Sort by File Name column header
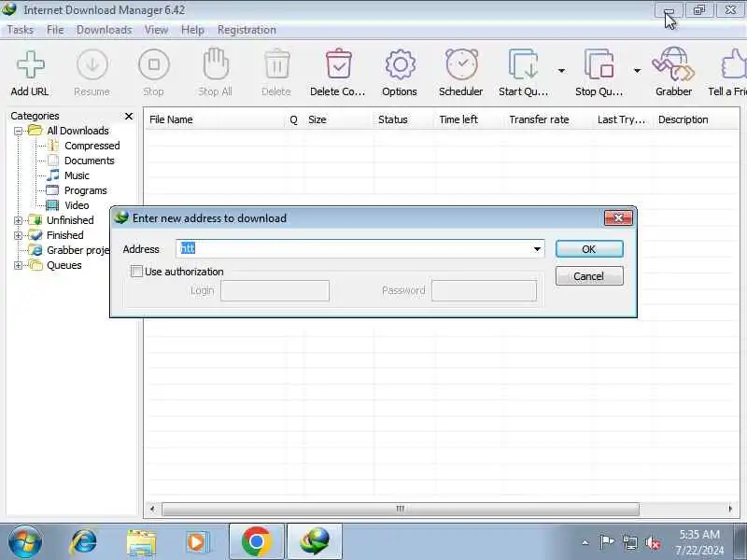747x560 pixels. [x=215, y=119]
